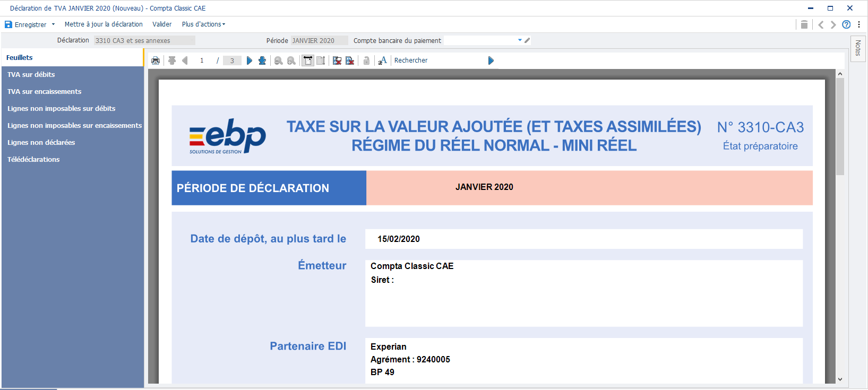Click the Valider button
The width and height of the screenshot is (868, 390).
[162, 24]
